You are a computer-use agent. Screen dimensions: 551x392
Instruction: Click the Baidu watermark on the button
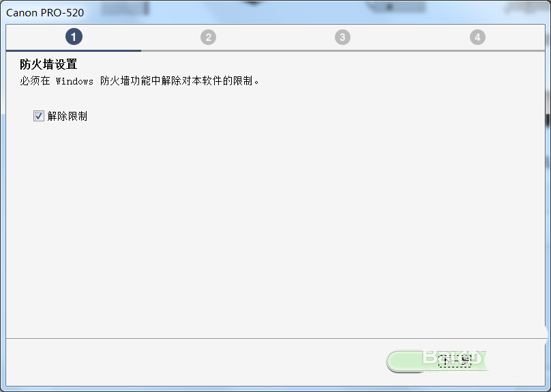pos(453,357)
